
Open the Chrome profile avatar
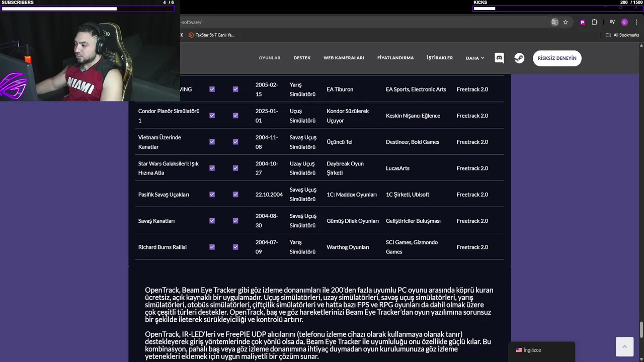coord(624,22)
